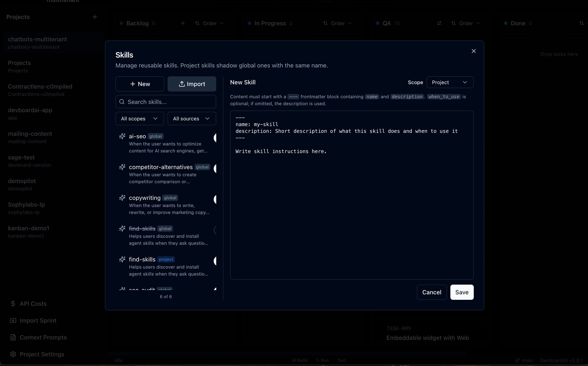The height and width of the screenshot is (366, 588).
Task: Click the '6 of 6' skills count
Action: tap(166, 296)
